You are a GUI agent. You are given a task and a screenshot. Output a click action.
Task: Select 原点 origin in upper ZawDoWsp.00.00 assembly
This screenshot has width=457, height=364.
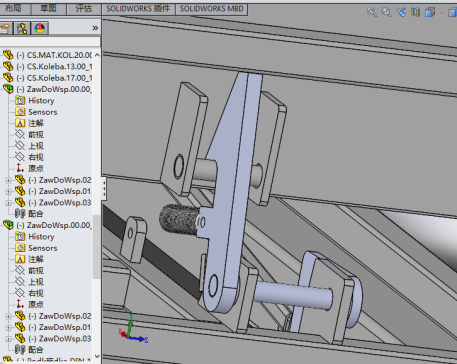tap(29, 168)
